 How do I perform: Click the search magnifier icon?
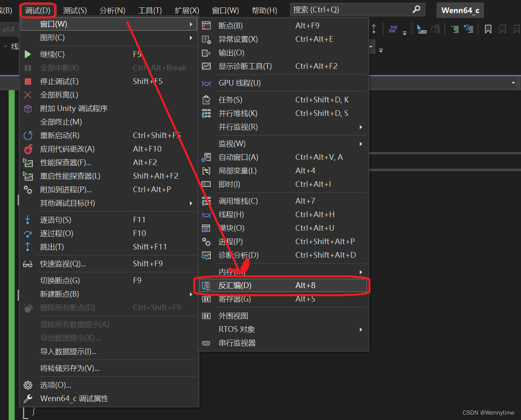pyautogui.click(x=416, y=9)
